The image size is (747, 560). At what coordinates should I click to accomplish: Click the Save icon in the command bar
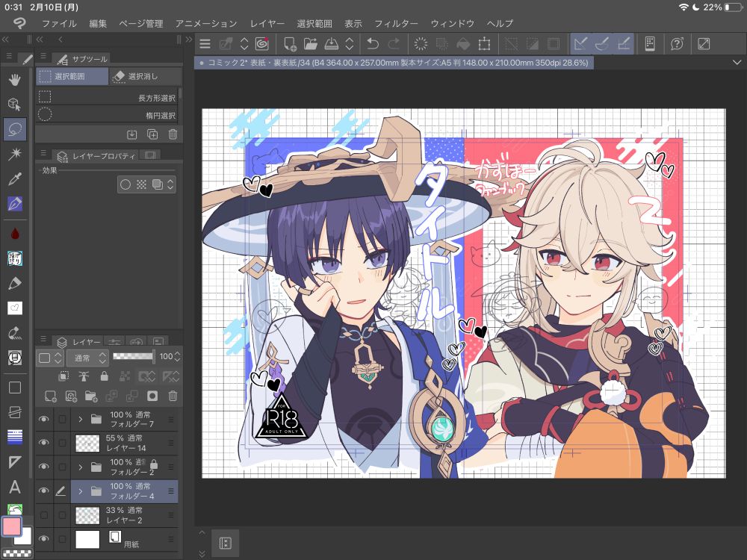pyautogui.click(x=331, y=44)
